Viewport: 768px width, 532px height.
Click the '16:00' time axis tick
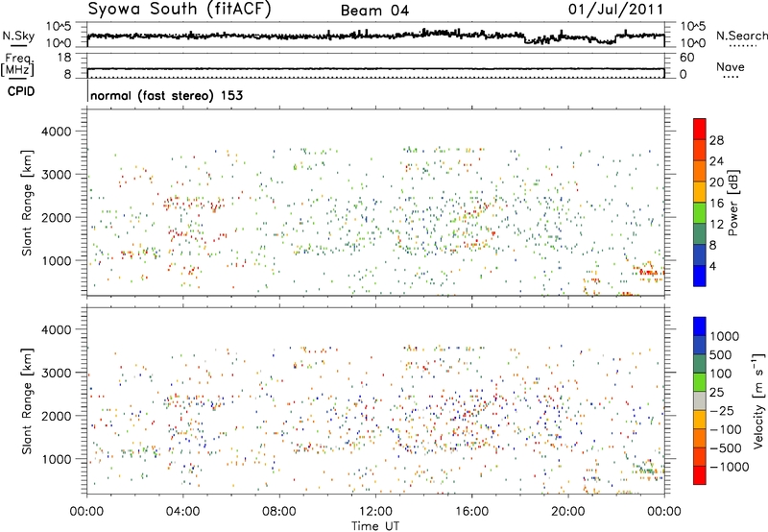pos(471,512)
